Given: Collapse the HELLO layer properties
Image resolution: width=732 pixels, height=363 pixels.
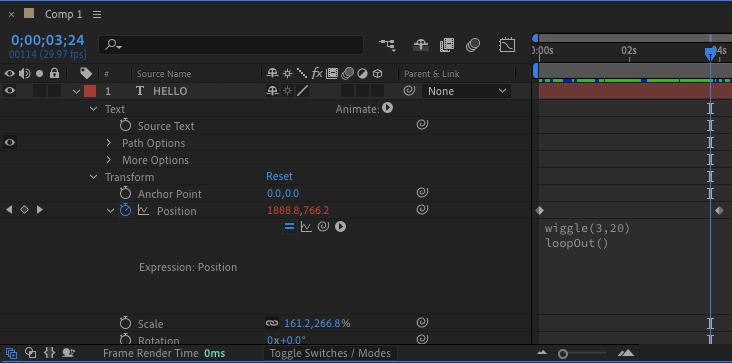Looking at the screenshot, I should tap(77, 91).
